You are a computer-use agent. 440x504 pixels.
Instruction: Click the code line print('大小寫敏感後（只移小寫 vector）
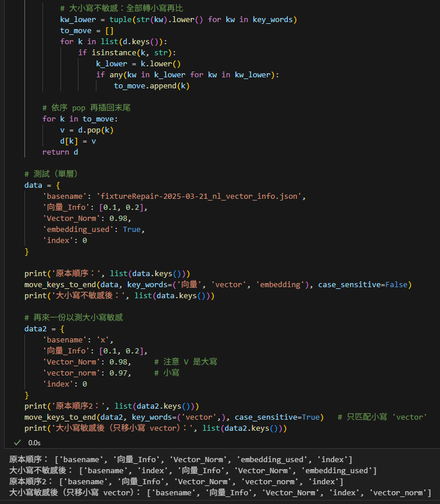tap(156, 428)
